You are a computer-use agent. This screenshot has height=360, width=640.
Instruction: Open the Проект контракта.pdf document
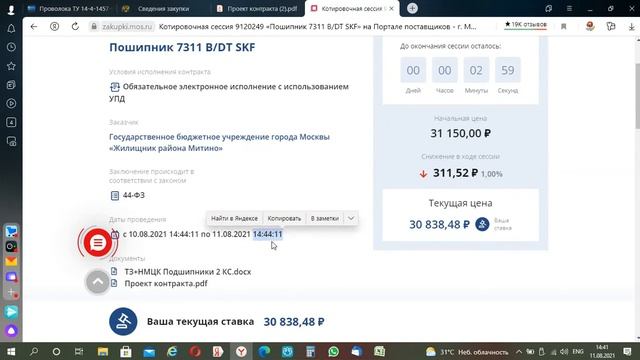click(166, 283)
